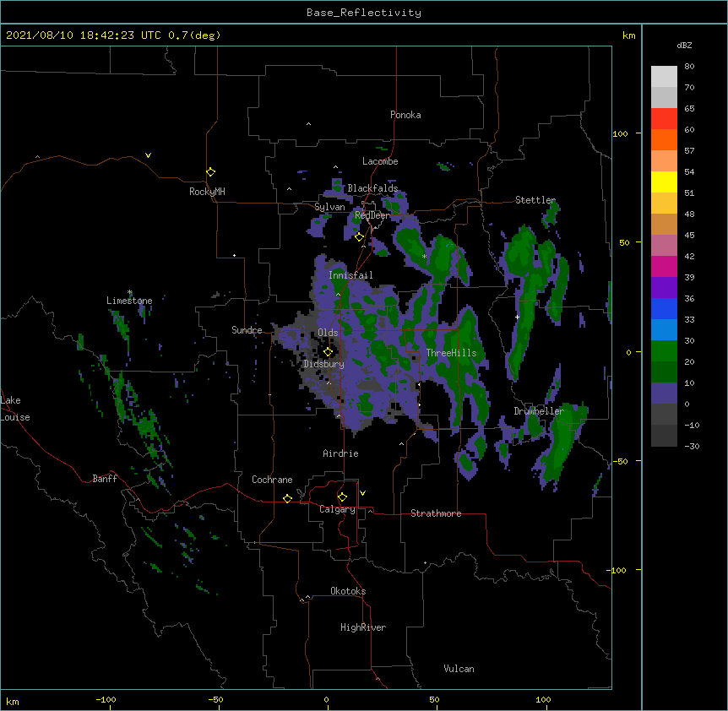The image size is (728, 711).
Task: Click the -100 tick on the right axis
Action: click(x=617, y=570)
